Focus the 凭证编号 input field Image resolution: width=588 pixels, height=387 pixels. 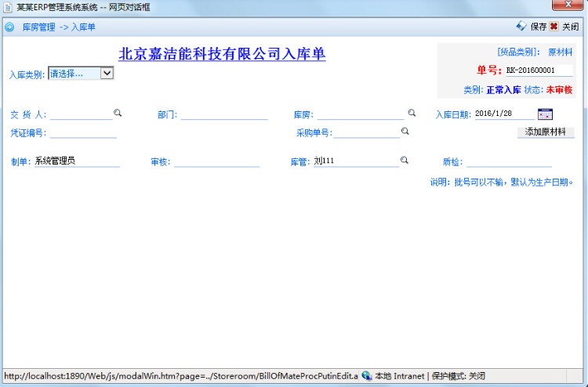click(83, 132)
